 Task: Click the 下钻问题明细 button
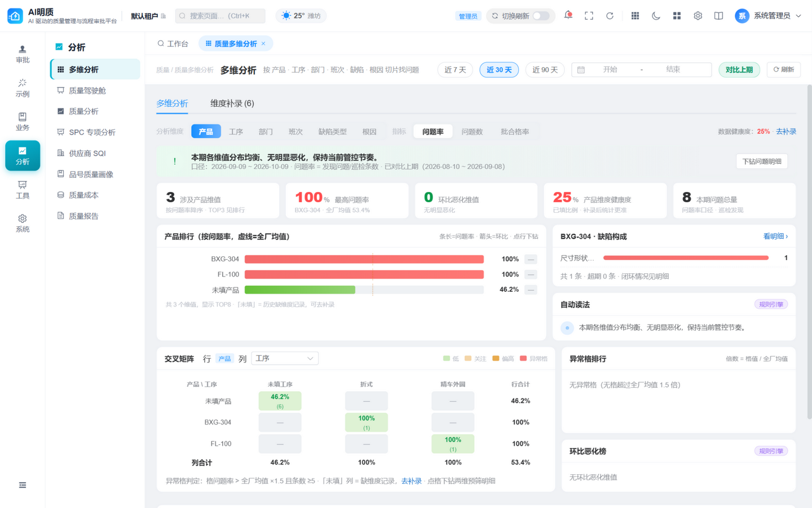762,161
